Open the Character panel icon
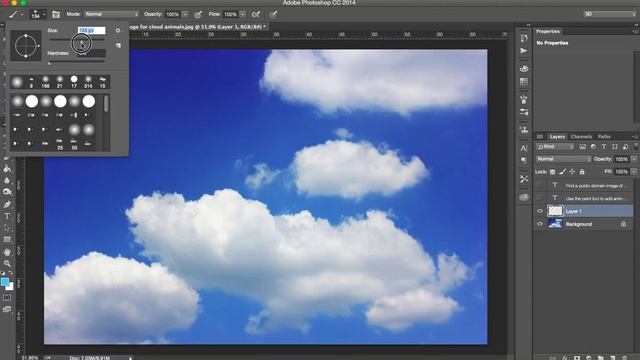Viewport: 640px width, 360px height. 524,148
